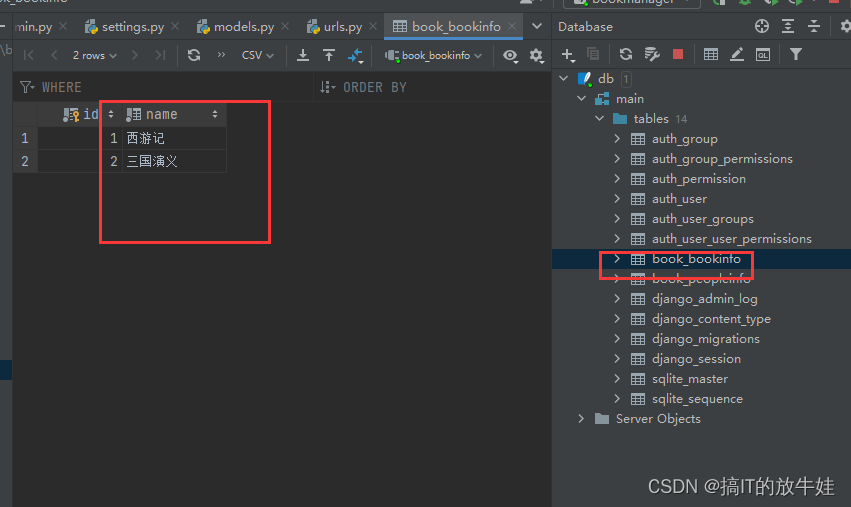Open the 2 rows page size dropdown
This screenshot has width=851, height=507.
pos(94,55)
